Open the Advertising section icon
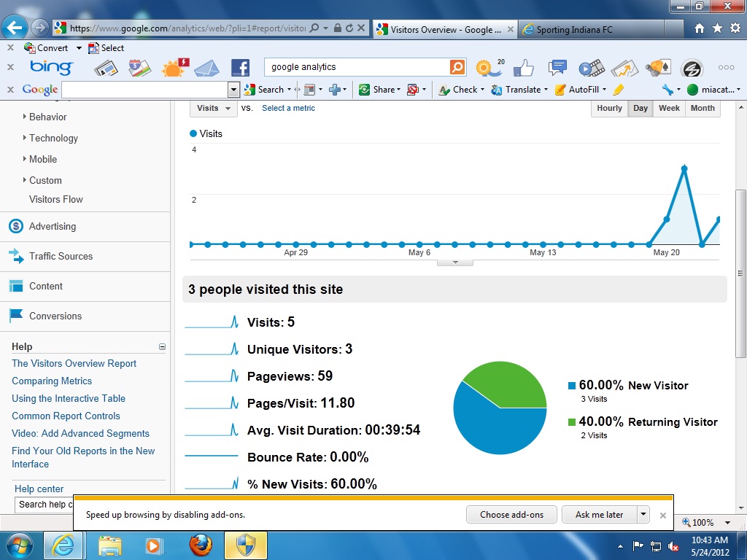Viewport: 747px width, 560px height. click(x=16, y=226)
